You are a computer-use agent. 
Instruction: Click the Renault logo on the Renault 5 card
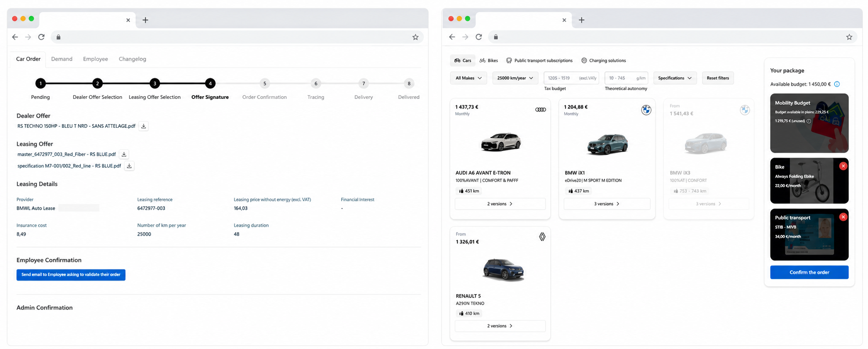pyautogui.click(x=542, y=237)
